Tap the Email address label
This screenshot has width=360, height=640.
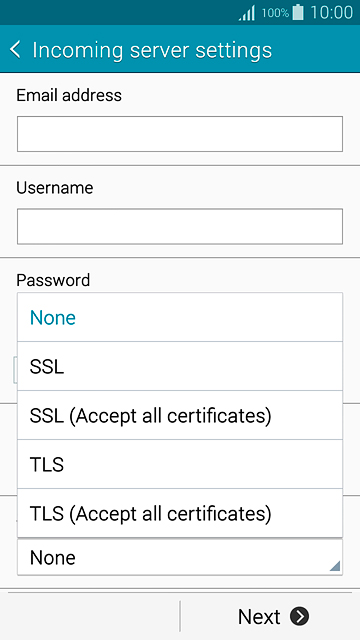[x=69, y=95]
